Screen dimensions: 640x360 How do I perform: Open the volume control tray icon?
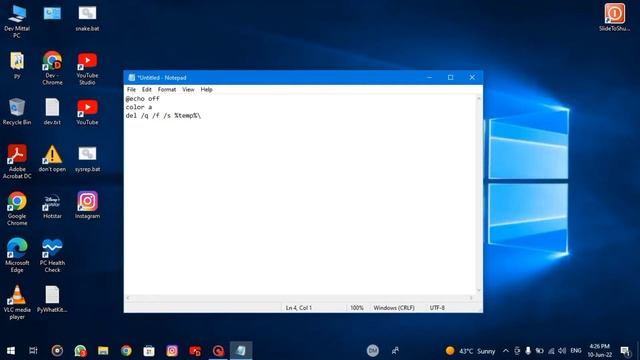tap(562, 351)
